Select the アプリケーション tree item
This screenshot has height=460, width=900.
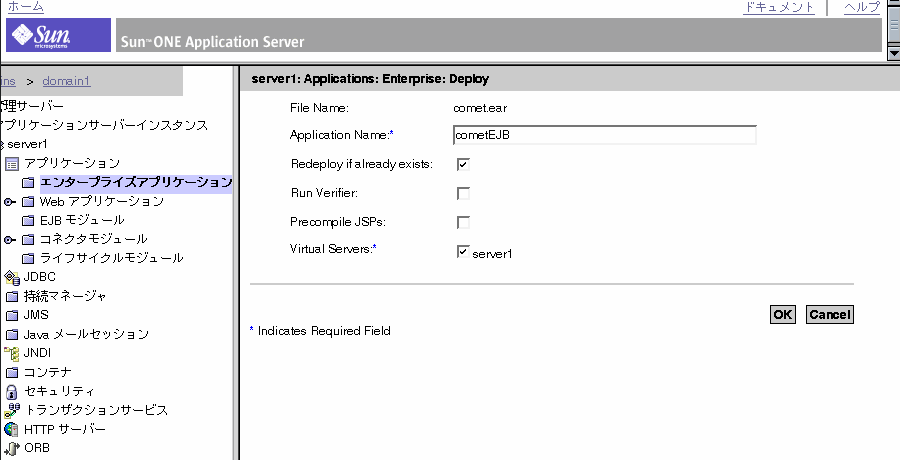coord(72,164)
